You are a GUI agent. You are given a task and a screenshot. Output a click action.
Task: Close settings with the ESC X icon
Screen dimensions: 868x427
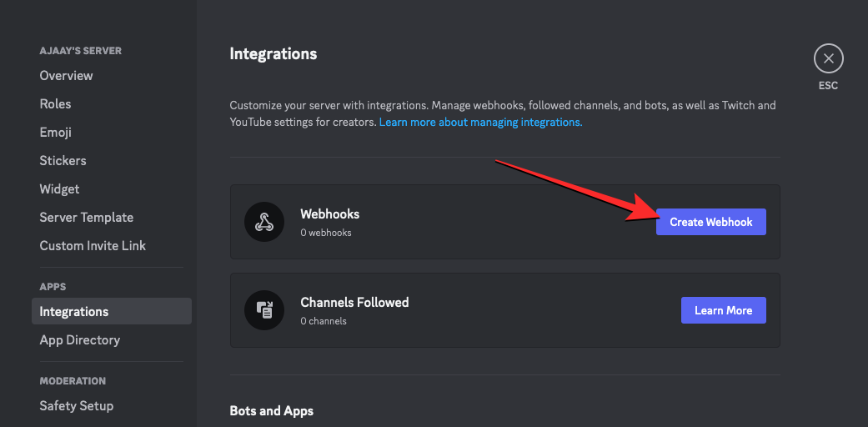(828, 58)
